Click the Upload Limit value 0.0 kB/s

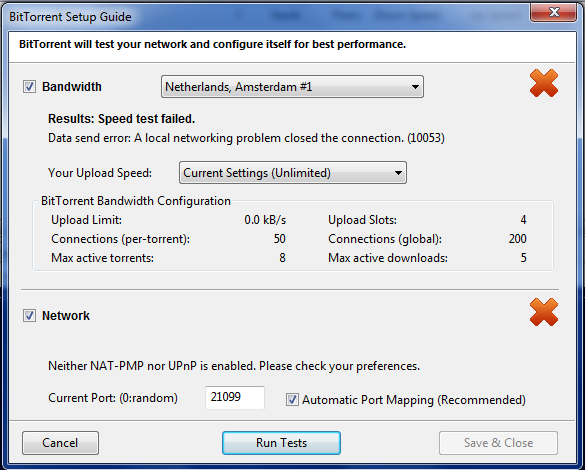point(265,220)
